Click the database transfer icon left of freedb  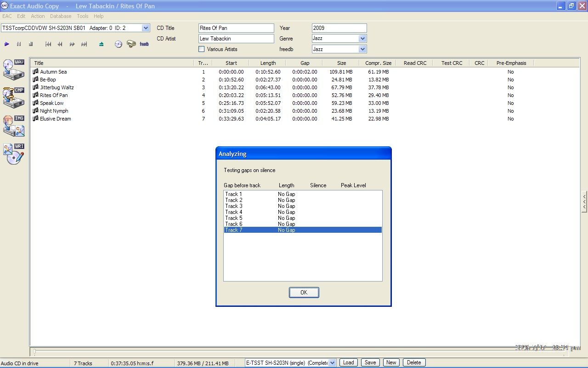point(131,44)
